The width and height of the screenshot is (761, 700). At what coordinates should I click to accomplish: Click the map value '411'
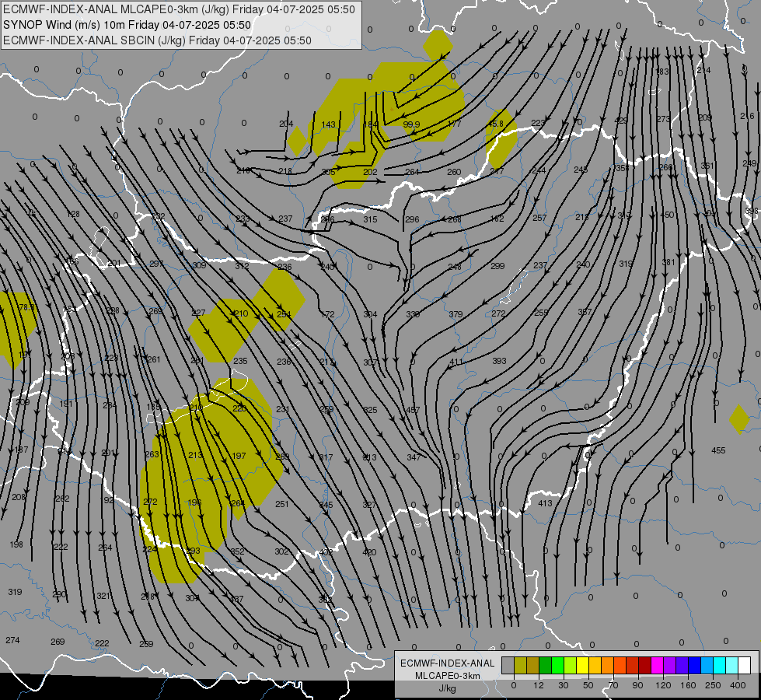(x=456, y=362)
